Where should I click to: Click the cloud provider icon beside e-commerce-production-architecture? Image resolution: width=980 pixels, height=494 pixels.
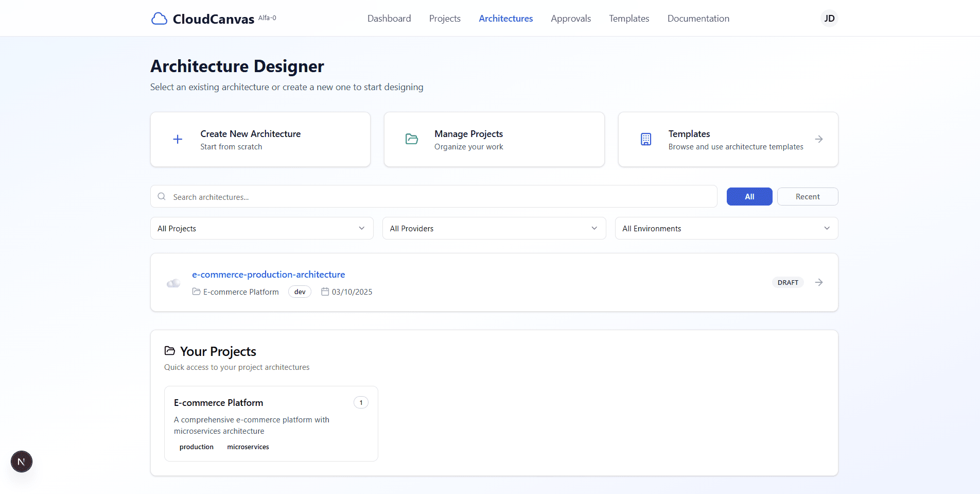(x=173, y=282)
